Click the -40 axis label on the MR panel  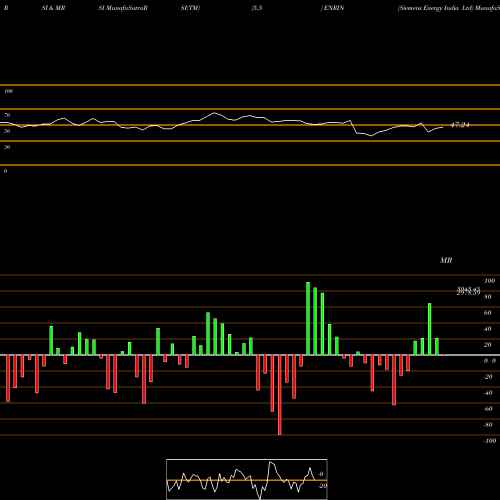click(x=488, y=393)
